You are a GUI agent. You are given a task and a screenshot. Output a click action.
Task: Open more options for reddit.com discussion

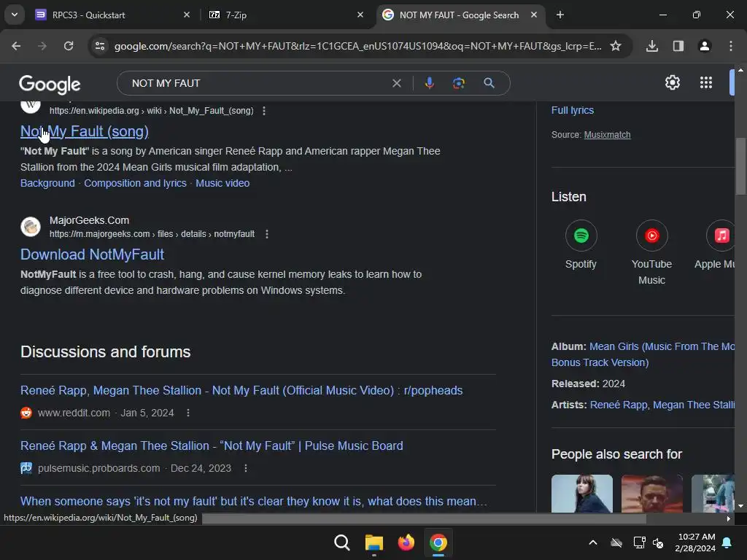(x=188, y=413)
